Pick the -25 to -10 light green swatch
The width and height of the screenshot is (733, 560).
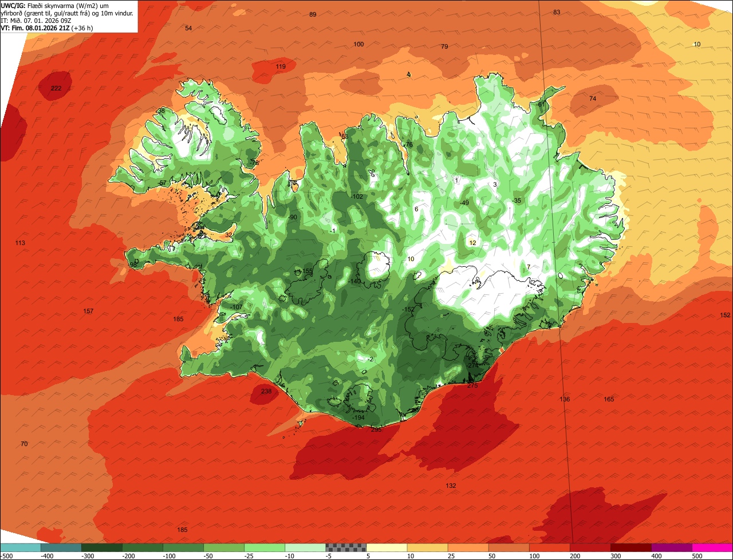tap(265, 547)
